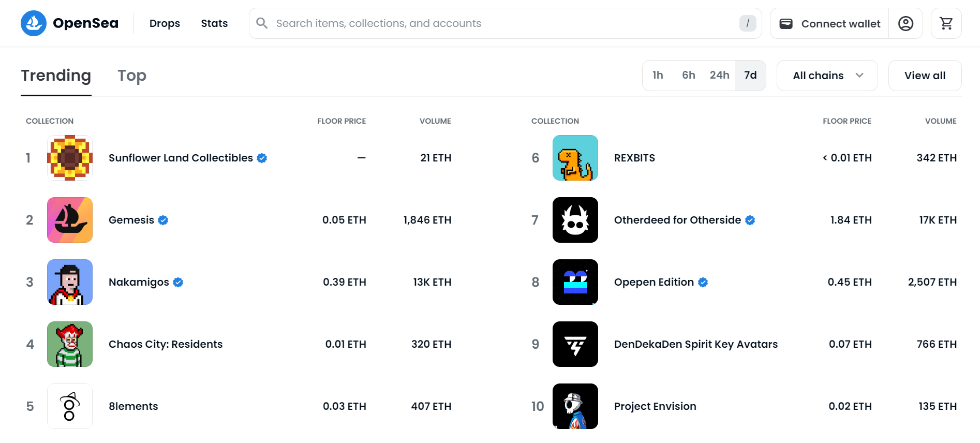Viewport: 980px width, 443px height.
Task: Click Project Envision floor price 0.02 ETH
Action: point(850,406)
